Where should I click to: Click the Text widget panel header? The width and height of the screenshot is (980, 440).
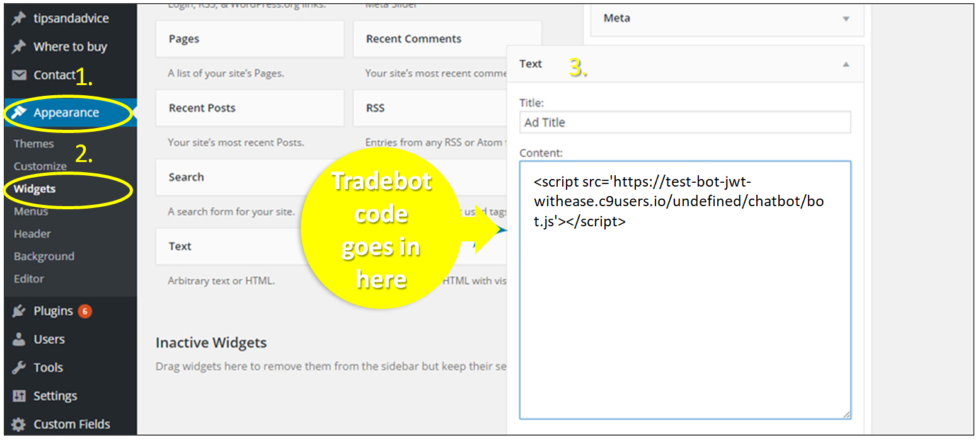(x=685, y=64)
